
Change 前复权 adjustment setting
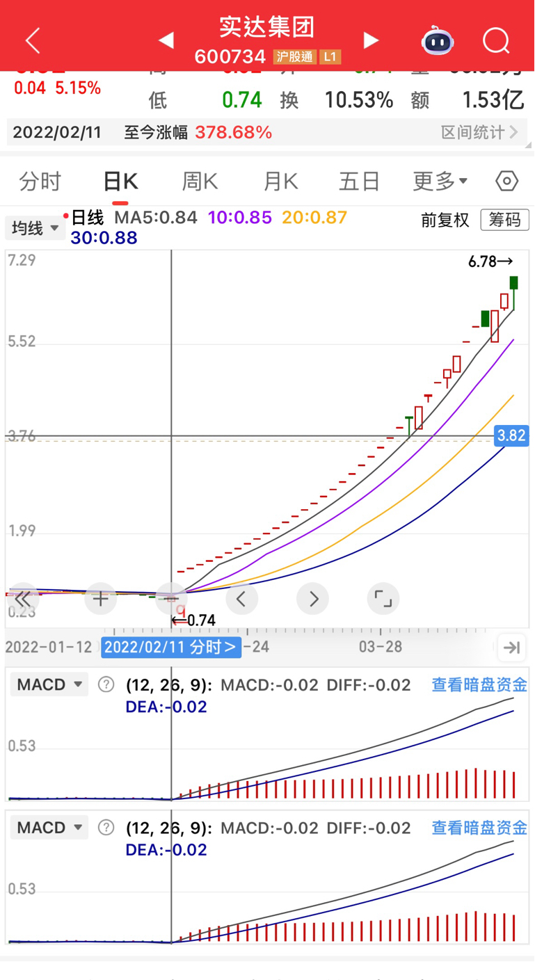click(445, 220)
